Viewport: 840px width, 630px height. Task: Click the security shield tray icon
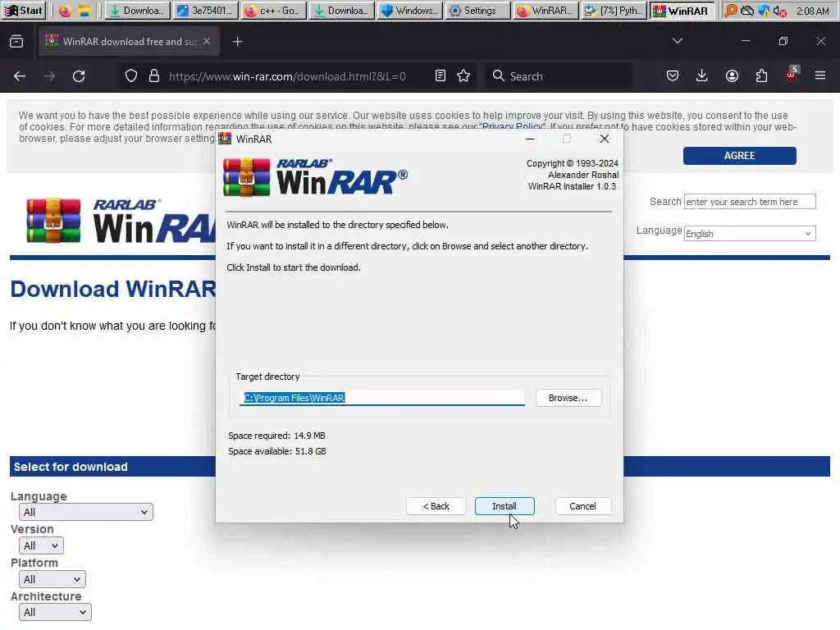pos(764,11)
